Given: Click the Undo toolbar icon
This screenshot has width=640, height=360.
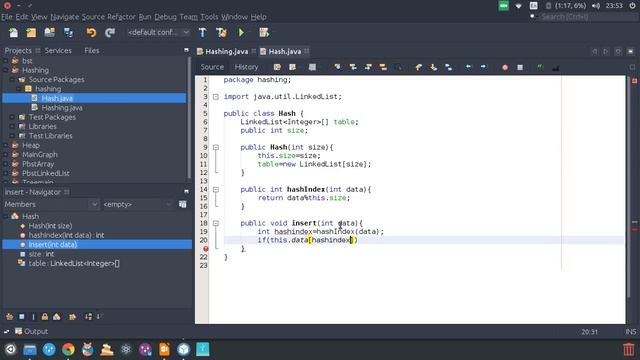Looking at the screenshot, I should [x=91, y=33].
